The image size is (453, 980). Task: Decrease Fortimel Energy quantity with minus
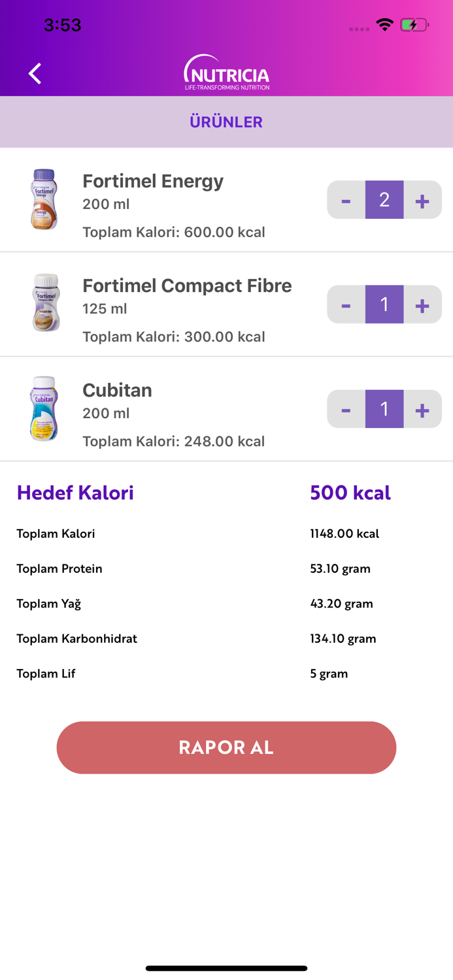pyautogui.click(x=346, y=199)
